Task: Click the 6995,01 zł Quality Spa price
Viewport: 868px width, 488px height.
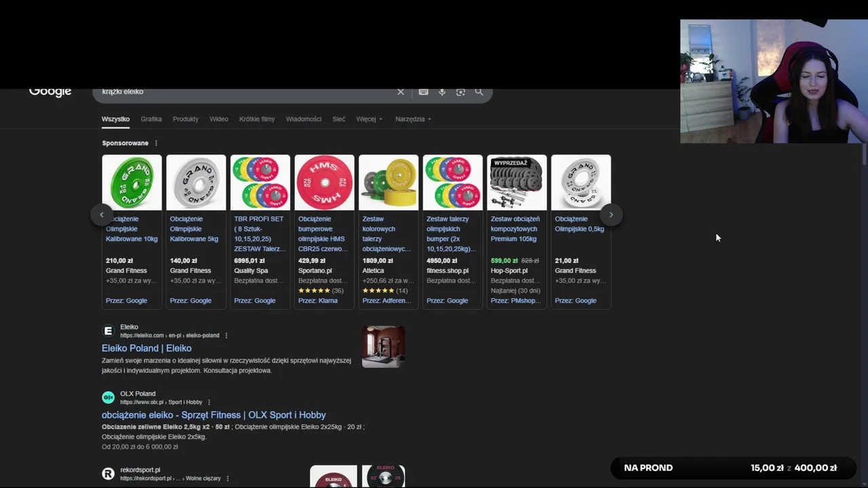Action: [x=250, y=261]
